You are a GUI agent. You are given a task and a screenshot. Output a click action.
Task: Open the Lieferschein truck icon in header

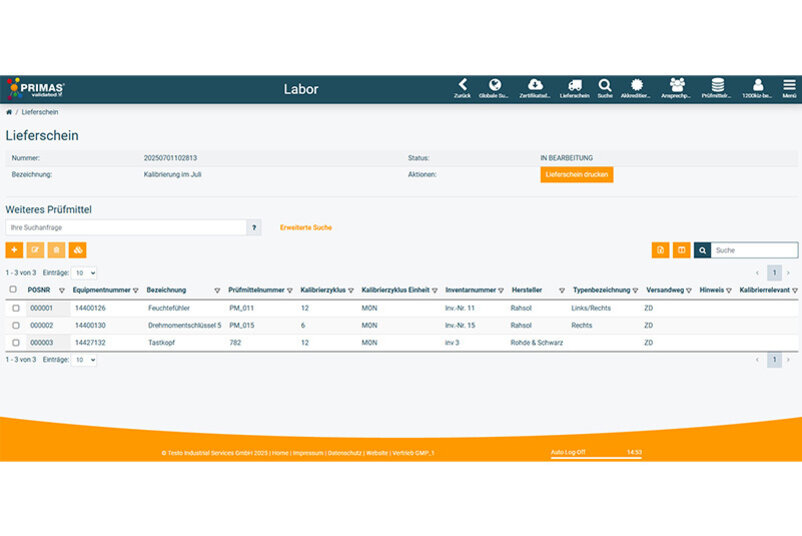pos(574,85)
